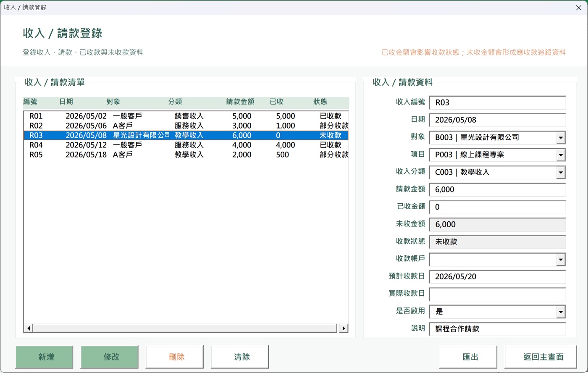Viewport: 588px width, 373px height.
Task: Click 部分收款 status in row R02
Action: pyautogui.click(x=334, y=126)
